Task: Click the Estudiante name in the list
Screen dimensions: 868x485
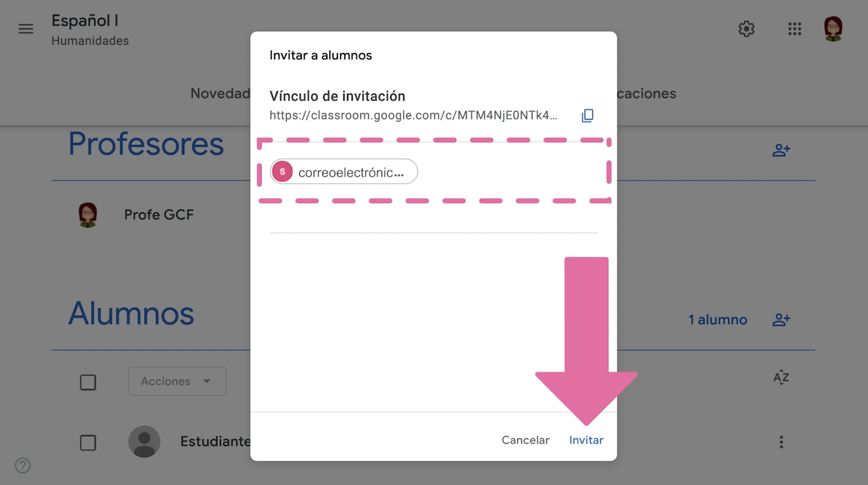Action: point(215,442)
